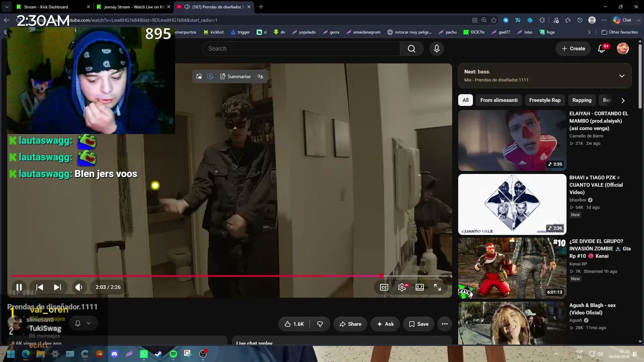Open Discord from the taskbar
Screen dimensions: 644x362
click(x=114, y=354)
